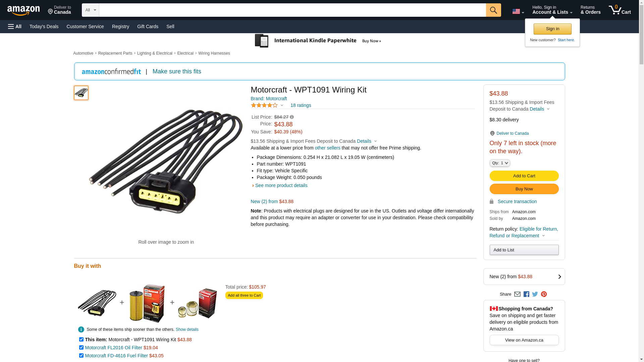Open Today's Deals nav item
Screen dimensions: 644x362
tap(44, 26)
